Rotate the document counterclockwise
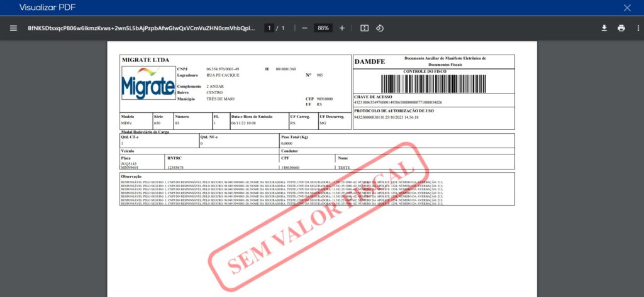Screen dimensions: 644x297 tap(380, 28)
